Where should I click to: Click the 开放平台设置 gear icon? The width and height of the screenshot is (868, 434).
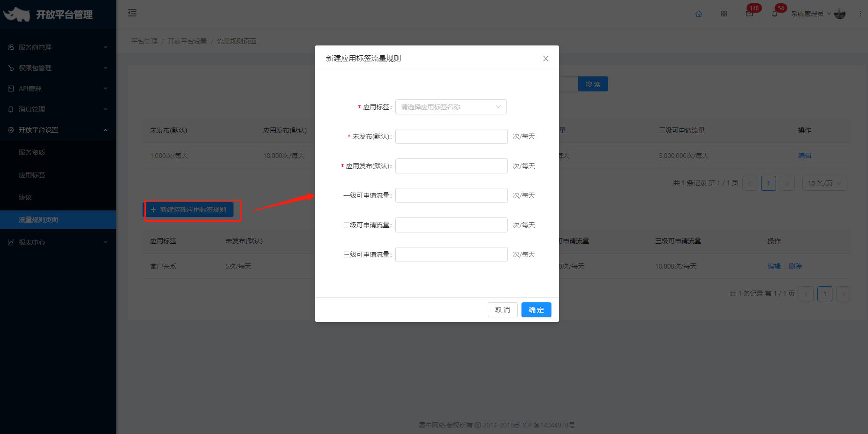coord(11,130)
